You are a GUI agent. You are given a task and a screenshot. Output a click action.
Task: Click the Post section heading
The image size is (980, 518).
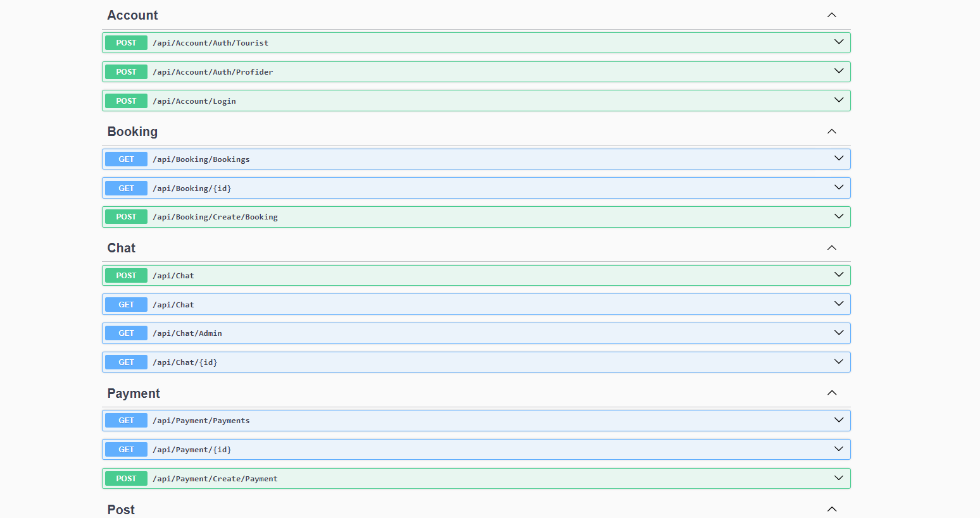(x=121, y=510)
